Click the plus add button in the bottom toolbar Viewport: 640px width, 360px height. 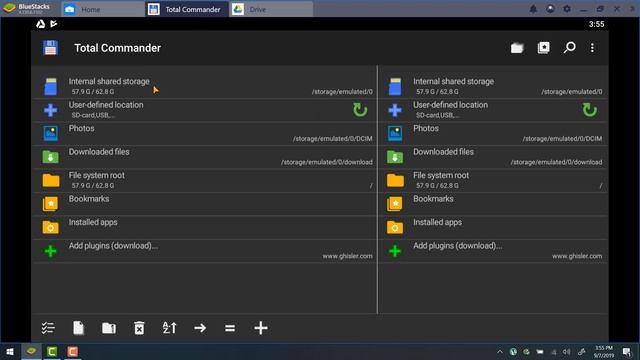[x=261, y=328]
